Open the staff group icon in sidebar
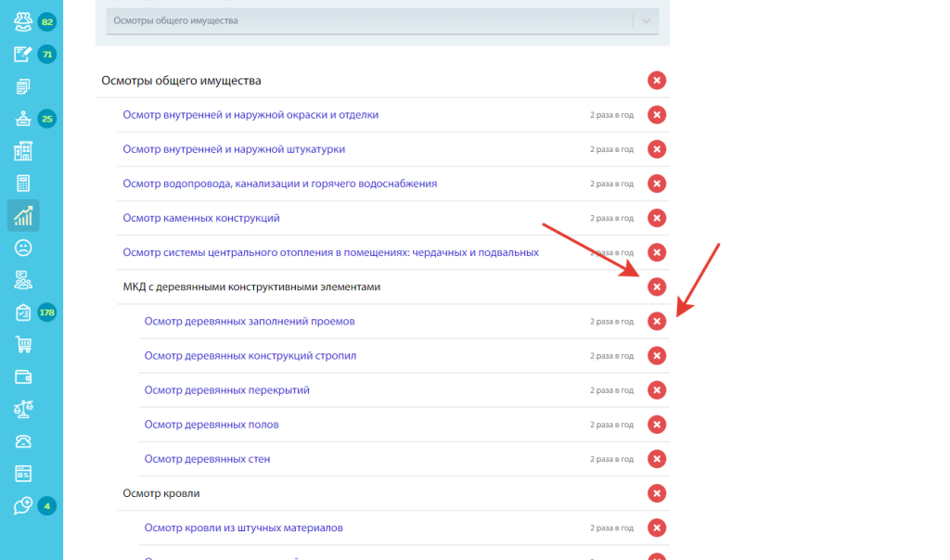The width and height of the screenshot is (950, 560). point(23,280)
